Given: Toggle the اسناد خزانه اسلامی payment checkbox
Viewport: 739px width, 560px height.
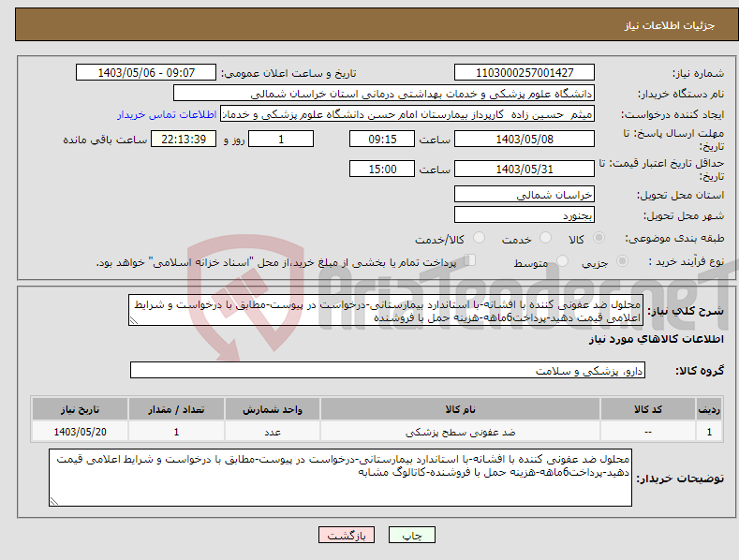Looking at the screenshot, I should (x=469, y=260).
